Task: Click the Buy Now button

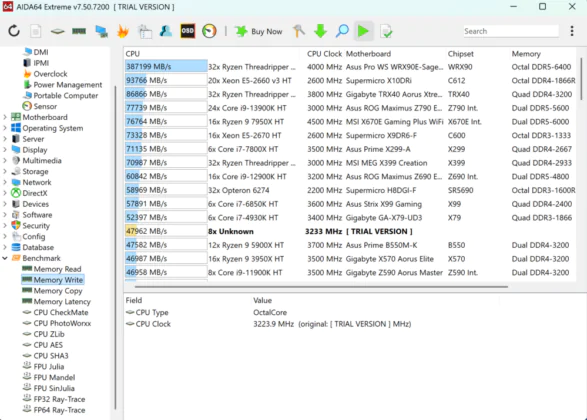Action: pyautogui.click(x=258, y=31)
